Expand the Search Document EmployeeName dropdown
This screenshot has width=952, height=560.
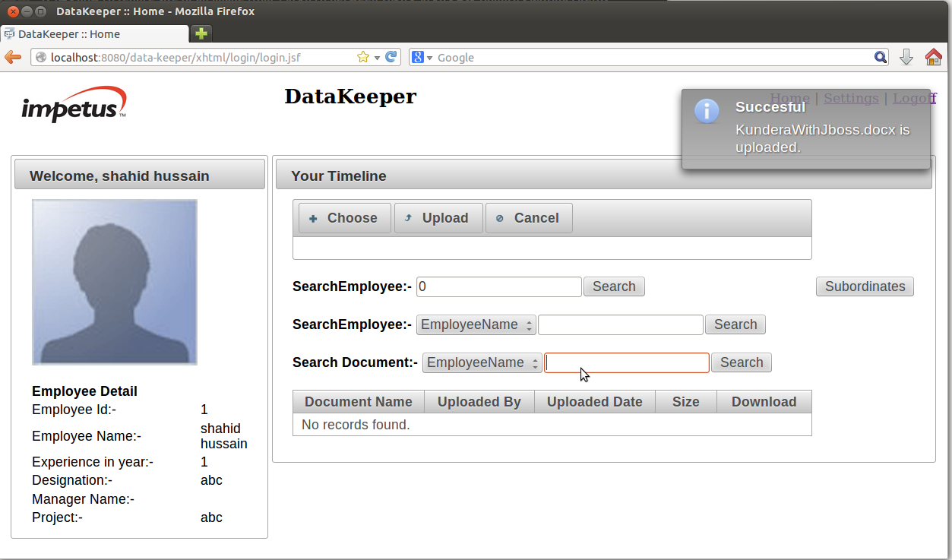482,362
